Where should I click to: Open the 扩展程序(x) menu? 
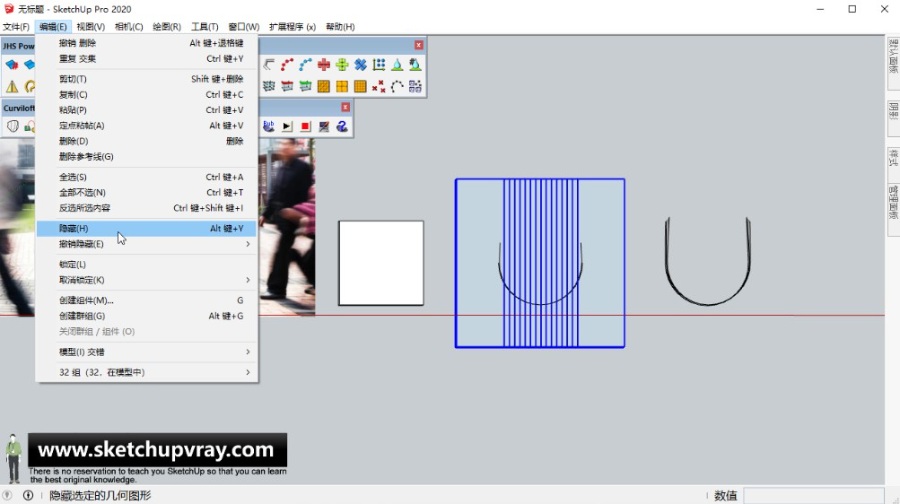pos(292,26)
